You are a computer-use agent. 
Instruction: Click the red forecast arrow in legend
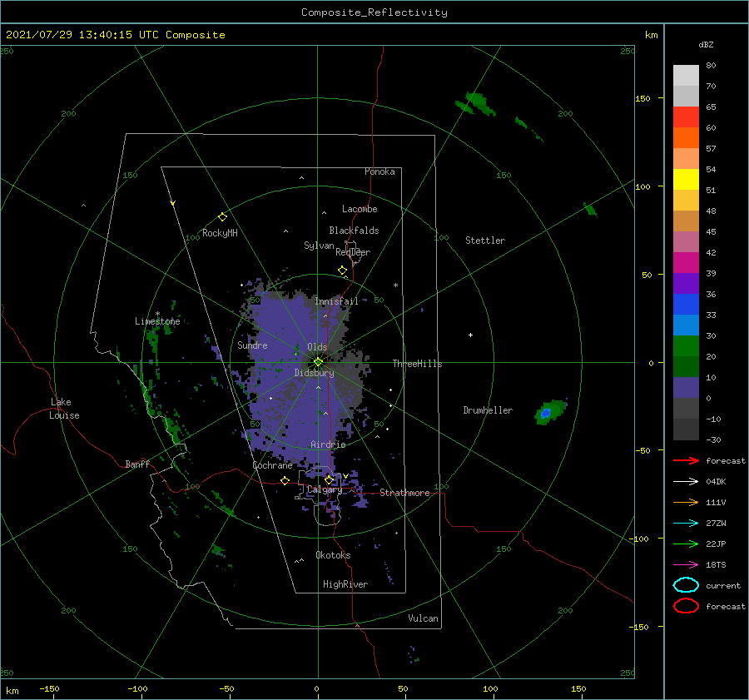686,460
